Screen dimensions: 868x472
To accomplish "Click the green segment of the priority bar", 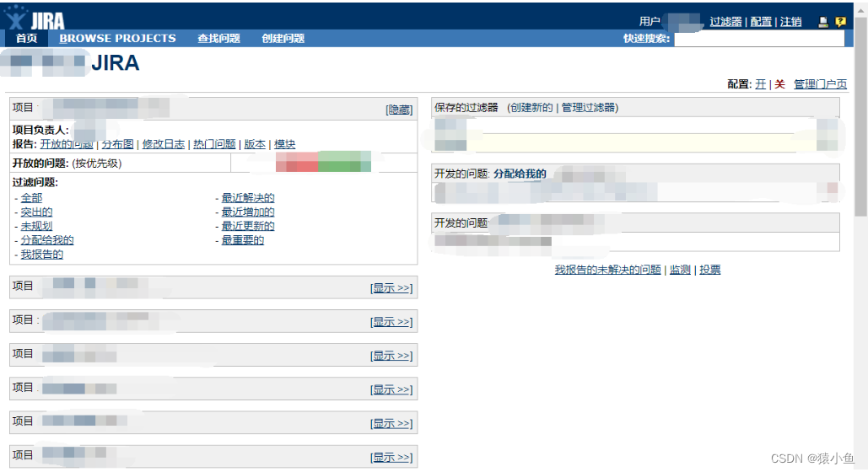I will (344, 162).
